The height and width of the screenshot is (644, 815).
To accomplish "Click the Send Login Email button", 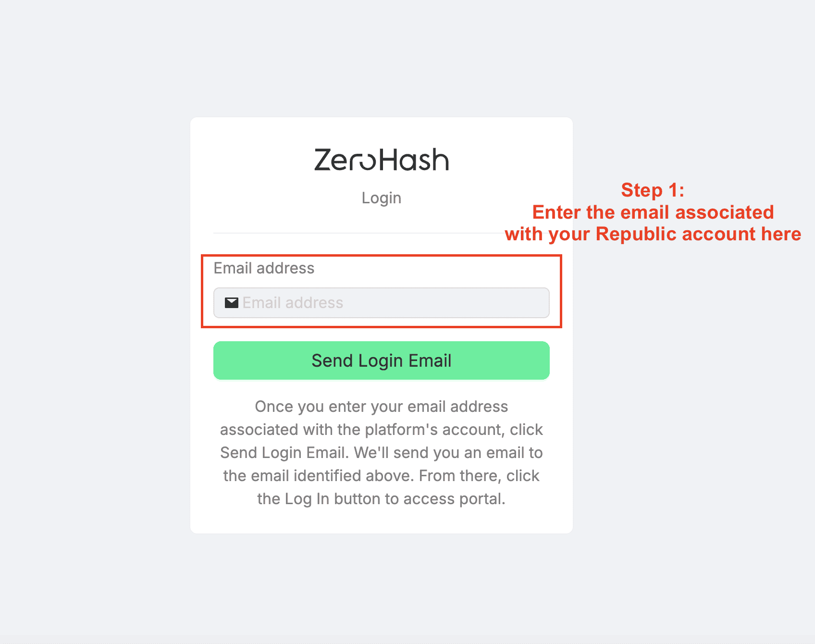I will 382,360.
